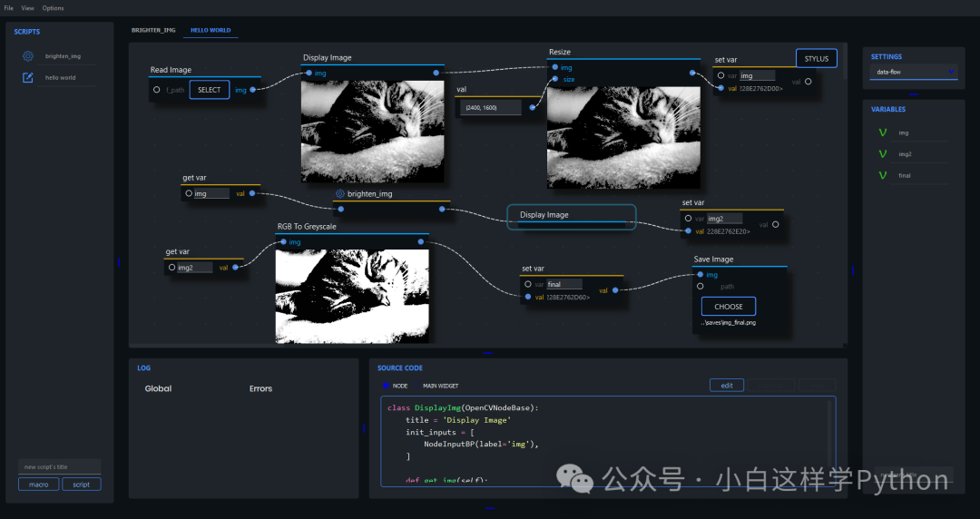The image size is (980, 519).
Task: Click the val output port of get var img
Action: point(252,194)
